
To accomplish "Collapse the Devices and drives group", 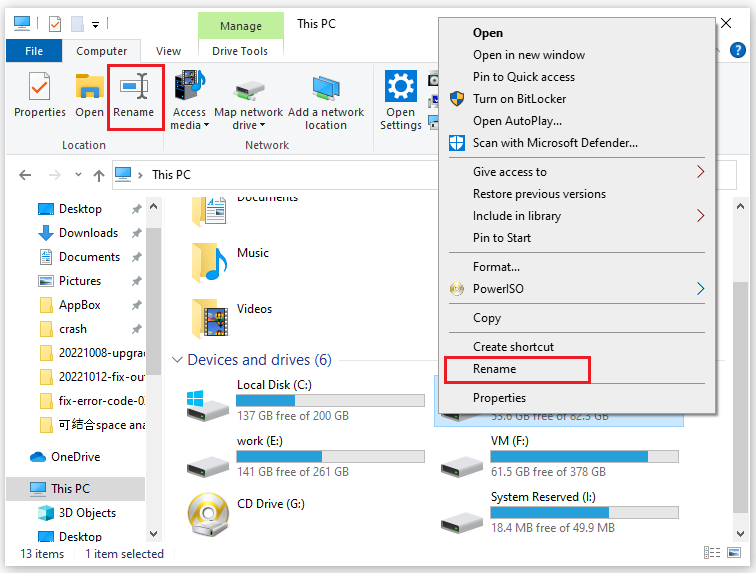I will coord(177,360).
